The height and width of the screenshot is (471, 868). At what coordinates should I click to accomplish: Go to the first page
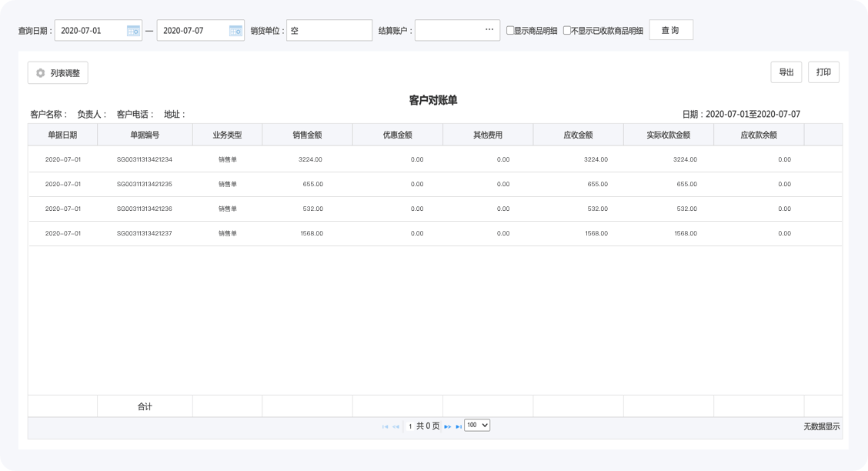(385, 426)
